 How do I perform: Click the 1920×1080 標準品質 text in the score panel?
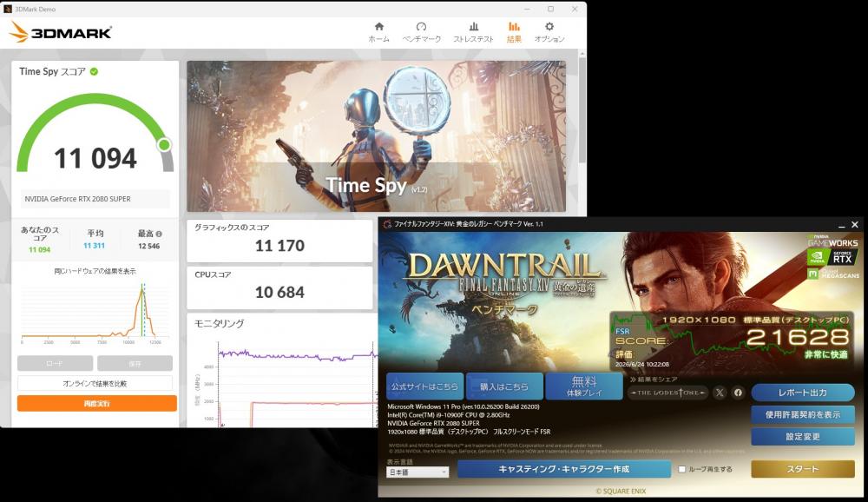pos(754,320)
